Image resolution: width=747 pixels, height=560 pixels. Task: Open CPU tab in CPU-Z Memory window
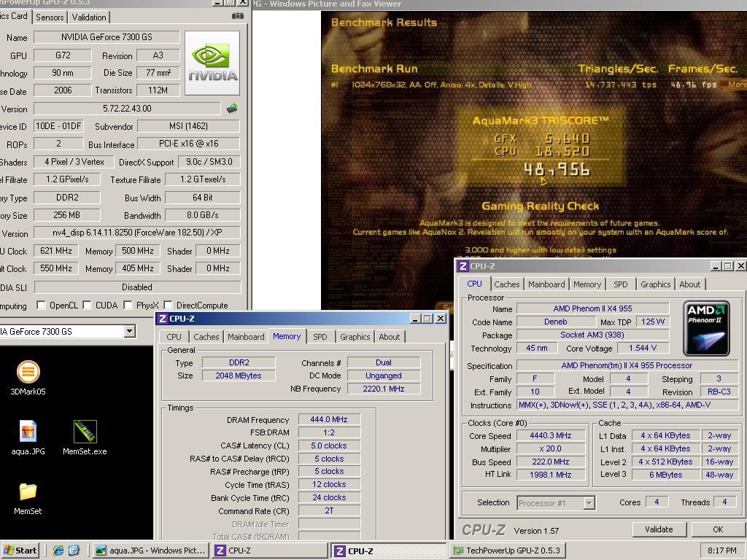(x=174, y=337)
